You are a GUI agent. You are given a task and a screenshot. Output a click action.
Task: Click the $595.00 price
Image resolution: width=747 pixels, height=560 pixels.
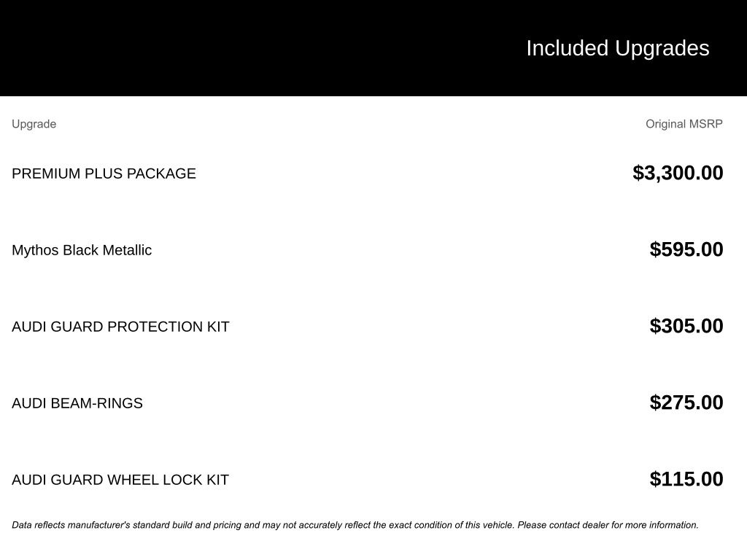click(x=686, y=249)
